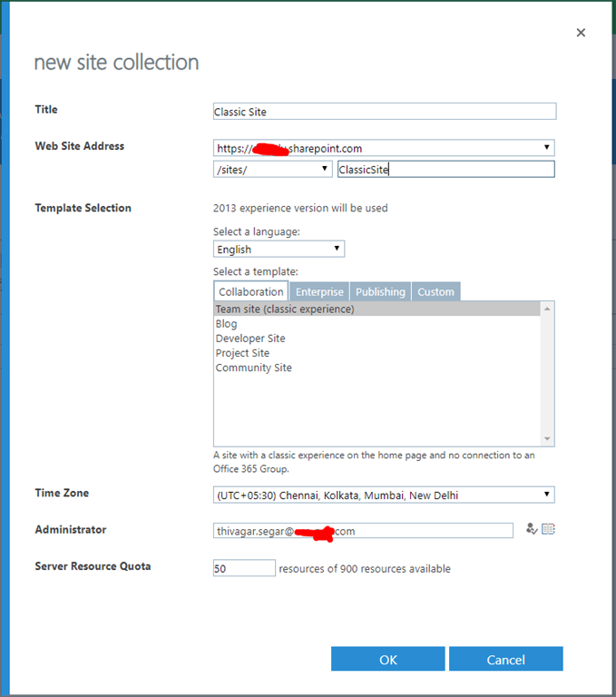Select the Developer Site template

[x=376, y=339]
